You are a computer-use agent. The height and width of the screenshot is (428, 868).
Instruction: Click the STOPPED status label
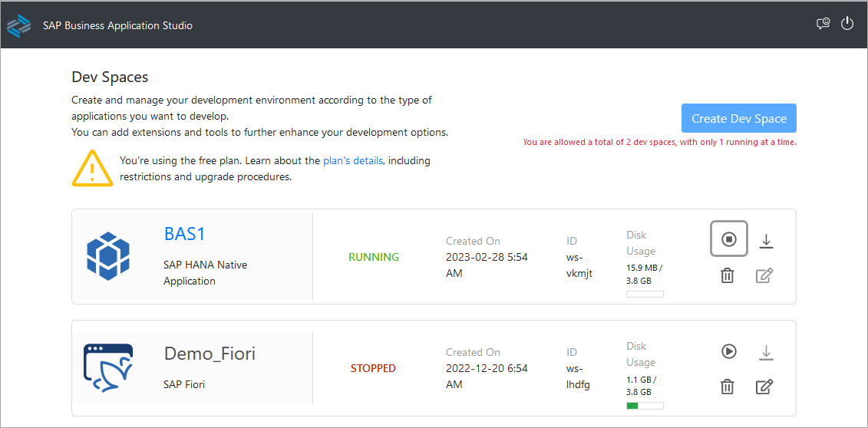[x=373, y=368]
